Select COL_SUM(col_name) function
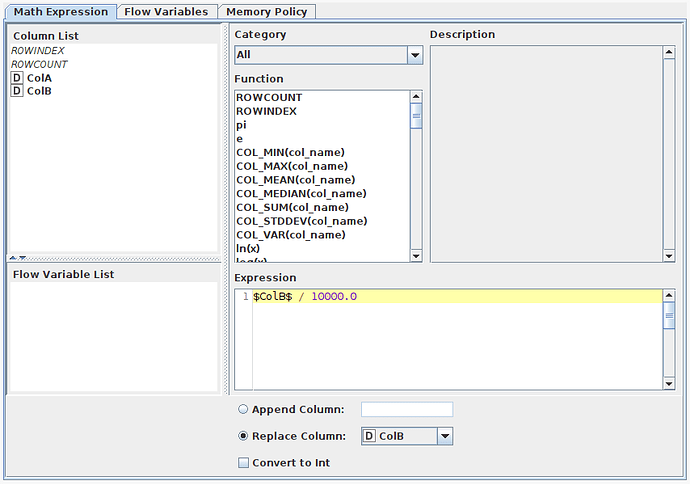690x484 pixels. [292, 207]
